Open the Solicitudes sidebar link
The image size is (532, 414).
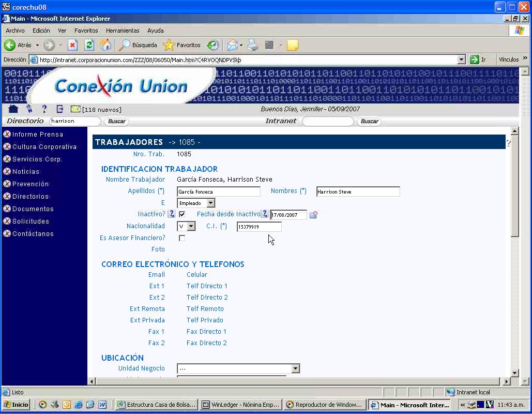[x=31, y=221]
